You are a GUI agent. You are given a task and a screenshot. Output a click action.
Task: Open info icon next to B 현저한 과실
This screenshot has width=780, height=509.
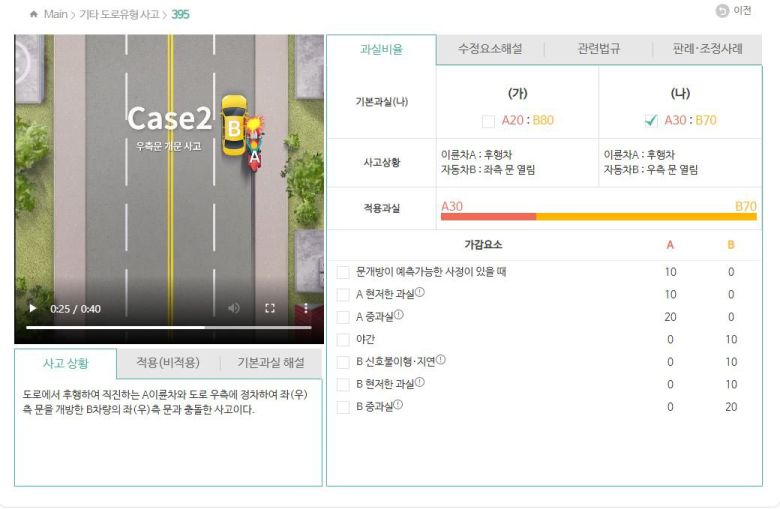tap(420, 382)
